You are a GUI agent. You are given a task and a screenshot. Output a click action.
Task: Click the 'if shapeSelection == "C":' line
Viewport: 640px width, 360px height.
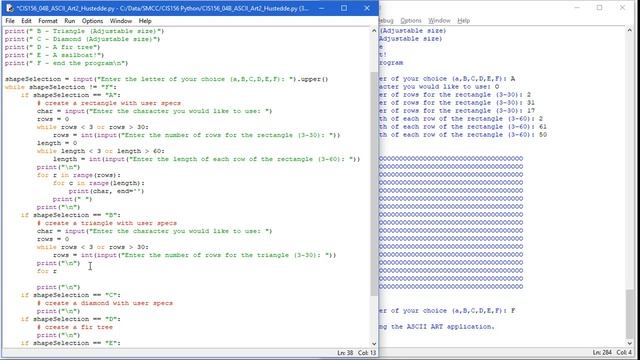tap(71, 295)
